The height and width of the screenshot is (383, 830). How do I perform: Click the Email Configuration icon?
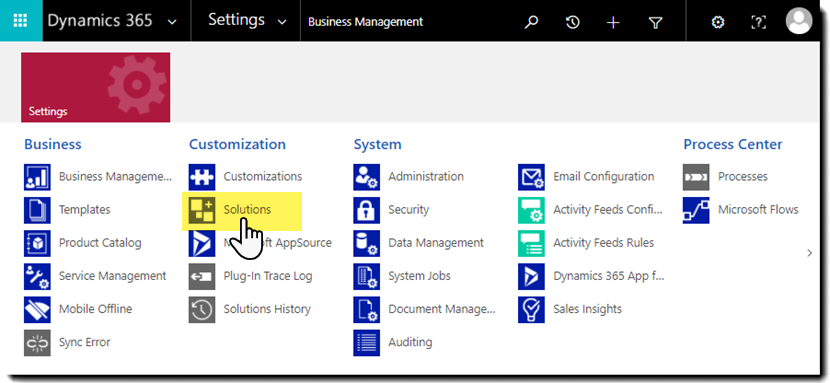tap(531, 177)
